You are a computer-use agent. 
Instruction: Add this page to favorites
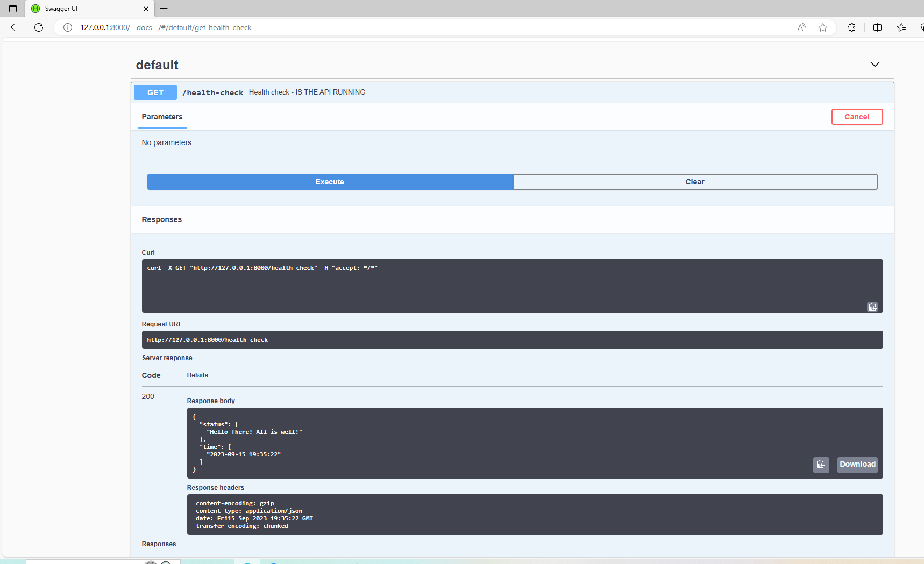(822, 27)
